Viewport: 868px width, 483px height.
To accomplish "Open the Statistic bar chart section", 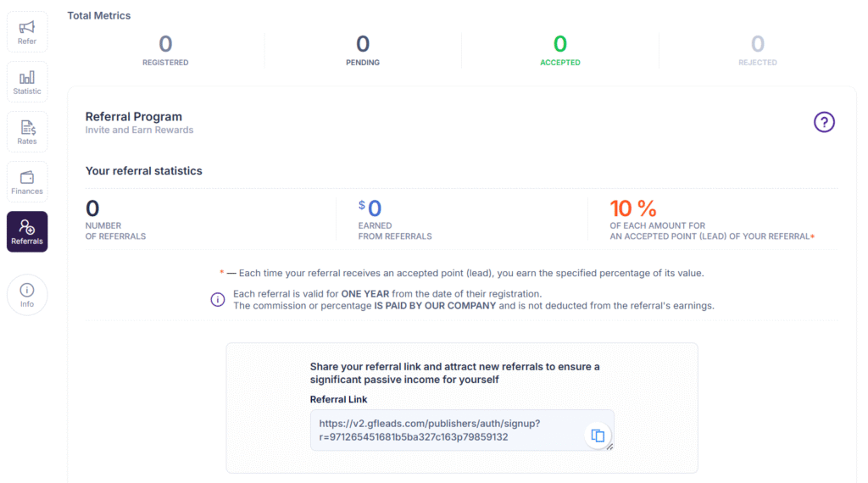I will coord(27,82).
